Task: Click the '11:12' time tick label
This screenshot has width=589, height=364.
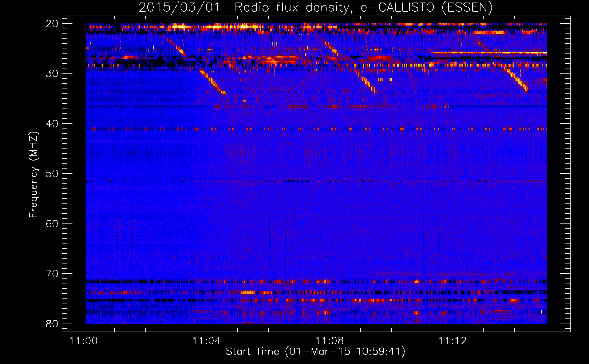Action: [453, 341]
